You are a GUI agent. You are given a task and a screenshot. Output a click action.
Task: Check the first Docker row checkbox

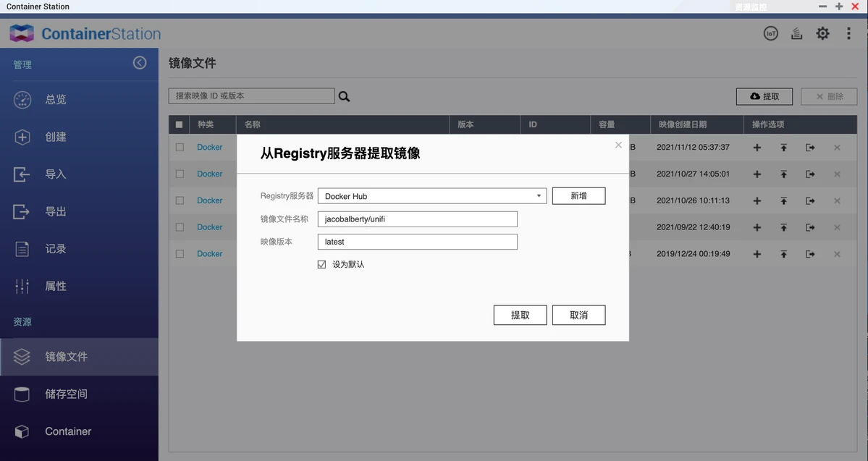coord(180,147)
